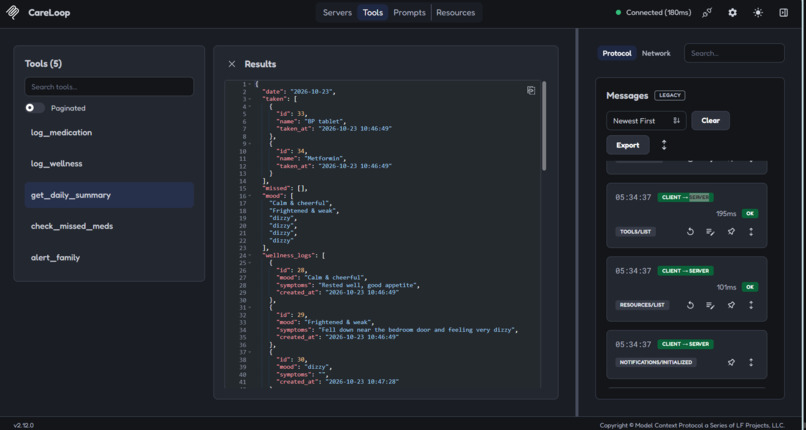
Task: Switch to the Network tab
Action: pos(656,53)
